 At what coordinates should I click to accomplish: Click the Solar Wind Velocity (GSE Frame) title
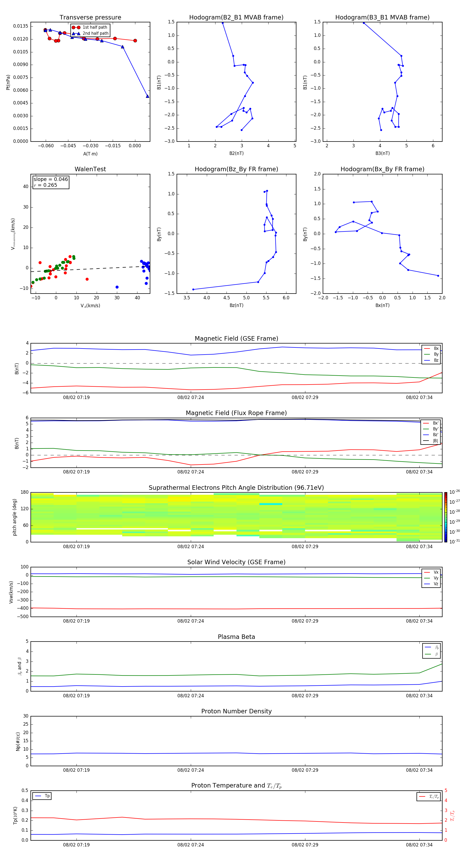click(236, 562)
